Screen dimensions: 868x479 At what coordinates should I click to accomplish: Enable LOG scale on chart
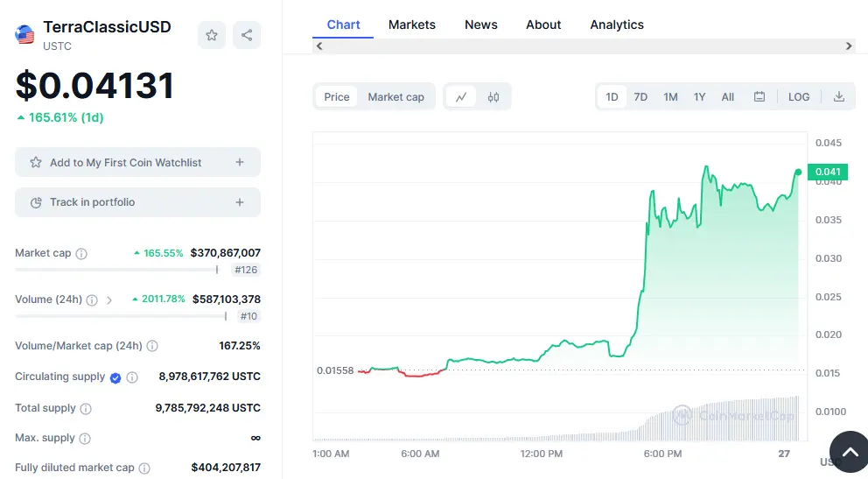point(799,97)
